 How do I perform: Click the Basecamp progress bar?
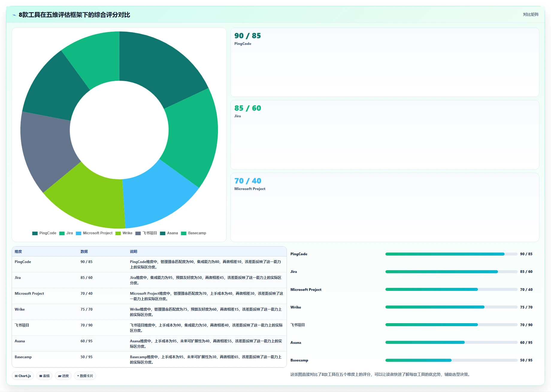click(x=451, y=360)
